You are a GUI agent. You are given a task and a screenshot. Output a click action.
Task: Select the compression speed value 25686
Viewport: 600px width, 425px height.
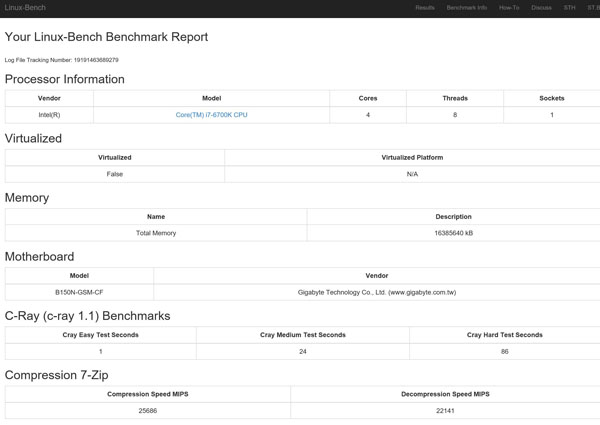coord(147,410)
